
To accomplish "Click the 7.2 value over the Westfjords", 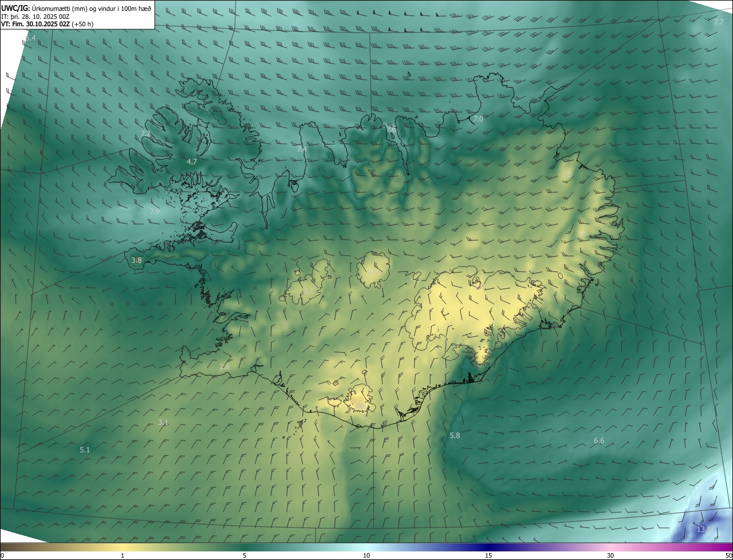I will tap(145, 134).
